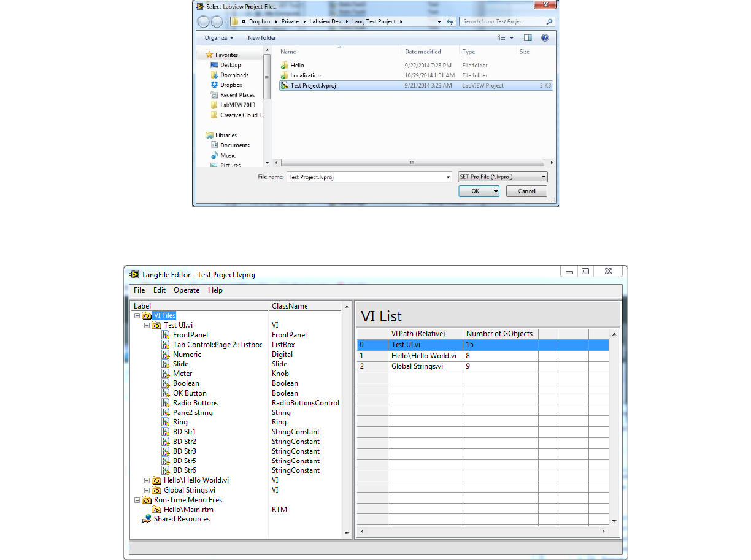Click the New folder button

tap(262, 38)
